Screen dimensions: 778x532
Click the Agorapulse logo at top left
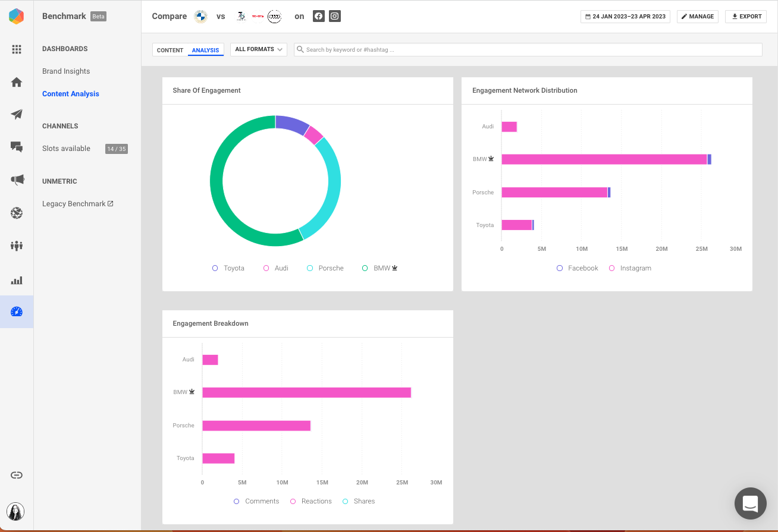coord(17,16)
